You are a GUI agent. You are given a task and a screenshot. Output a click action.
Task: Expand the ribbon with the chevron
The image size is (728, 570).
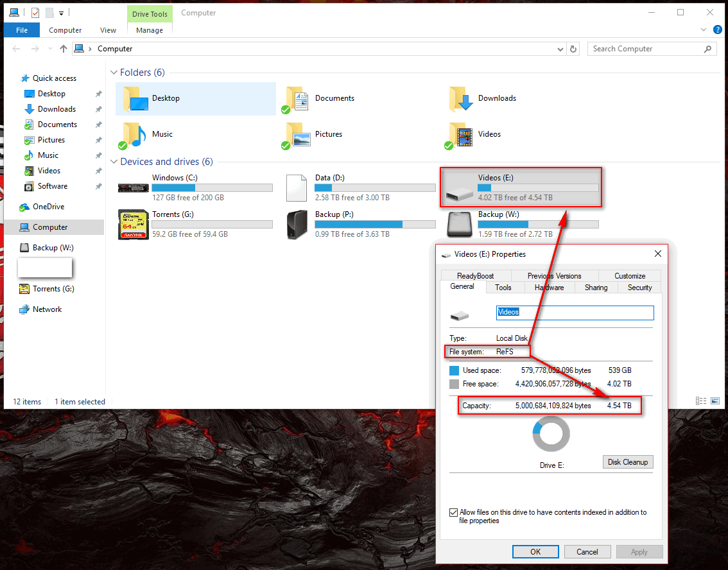(704, 30)
